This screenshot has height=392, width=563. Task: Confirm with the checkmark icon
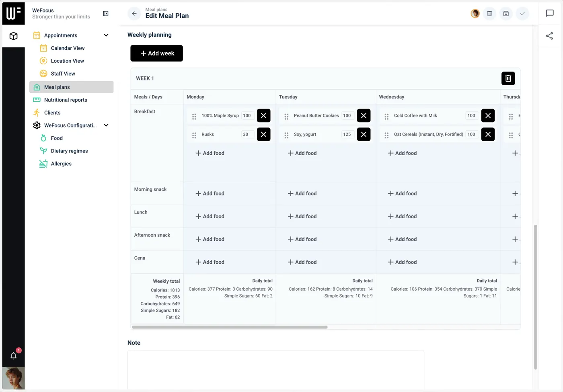(522, 14)
